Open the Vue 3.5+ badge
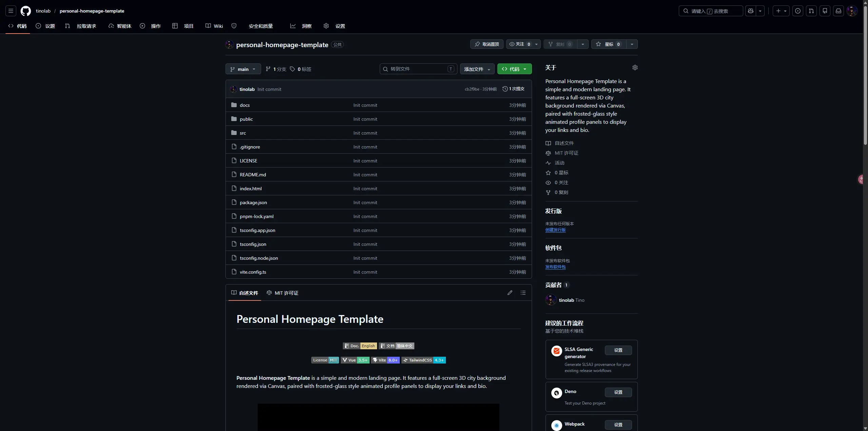The height and width of the screenshot is (431, 868). coord(355,360)
